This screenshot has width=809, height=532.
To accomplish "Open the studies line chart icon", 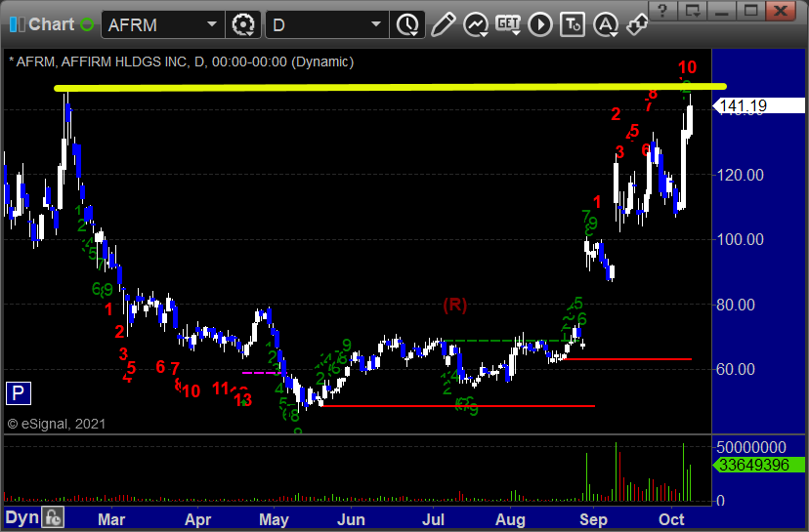I will [475, 24].
